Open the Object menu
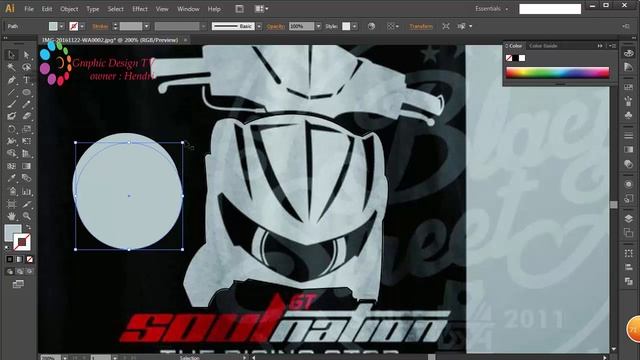Screen dimensions: 640x360 [x=69, y=9]
